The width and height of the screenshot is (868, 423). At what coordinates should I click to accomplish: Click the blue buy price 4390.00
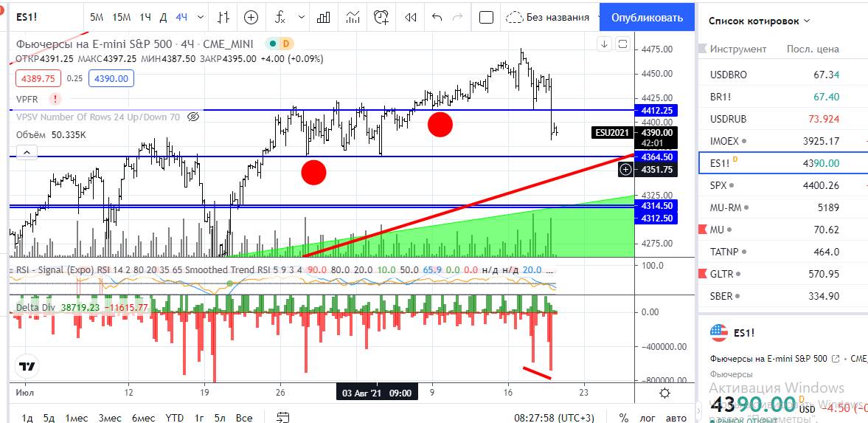tap(111, 79)
